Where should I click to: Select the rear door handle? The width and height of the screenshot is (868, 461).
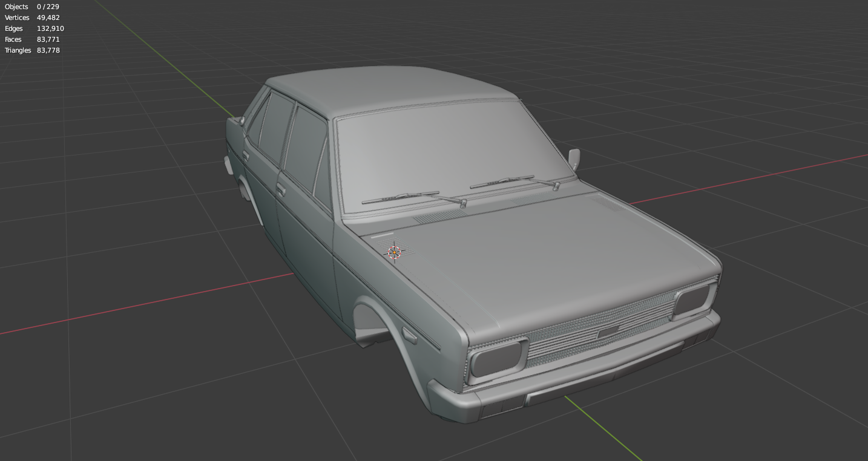pos(246,155)
